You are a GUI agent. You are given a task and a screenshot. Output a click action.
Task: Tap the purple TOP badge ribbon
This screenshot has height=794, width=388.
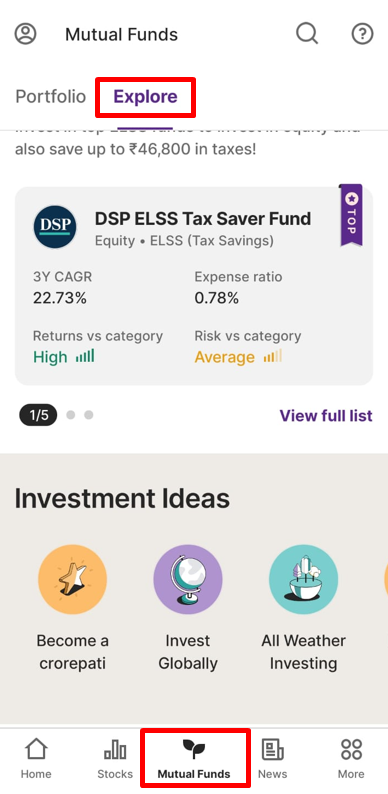351,215
